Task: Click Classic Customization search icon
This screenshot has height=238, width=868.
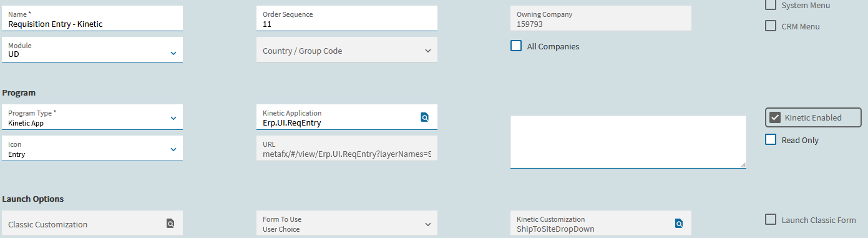Action: pyautogui.click(x=170, y=224)
